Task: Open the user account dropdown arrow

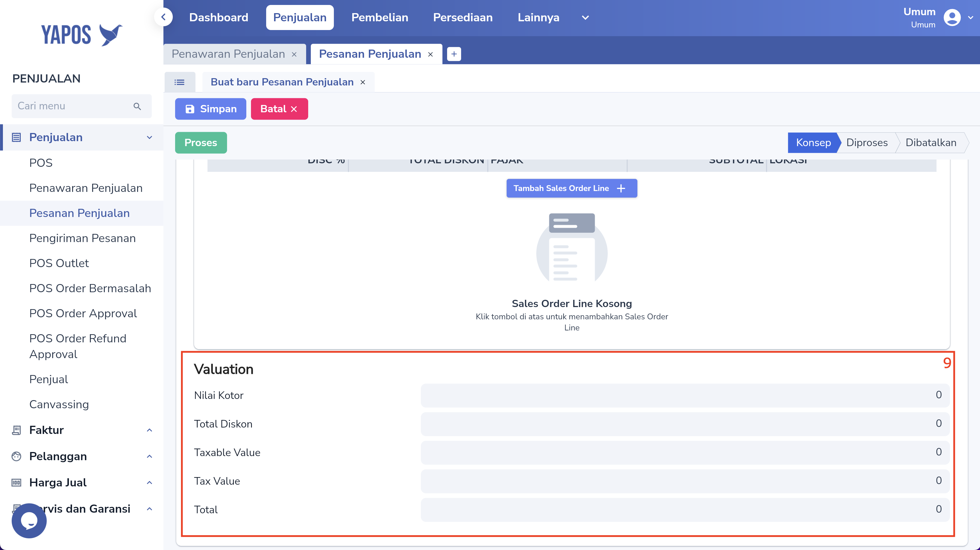Action: pos(970,17)
